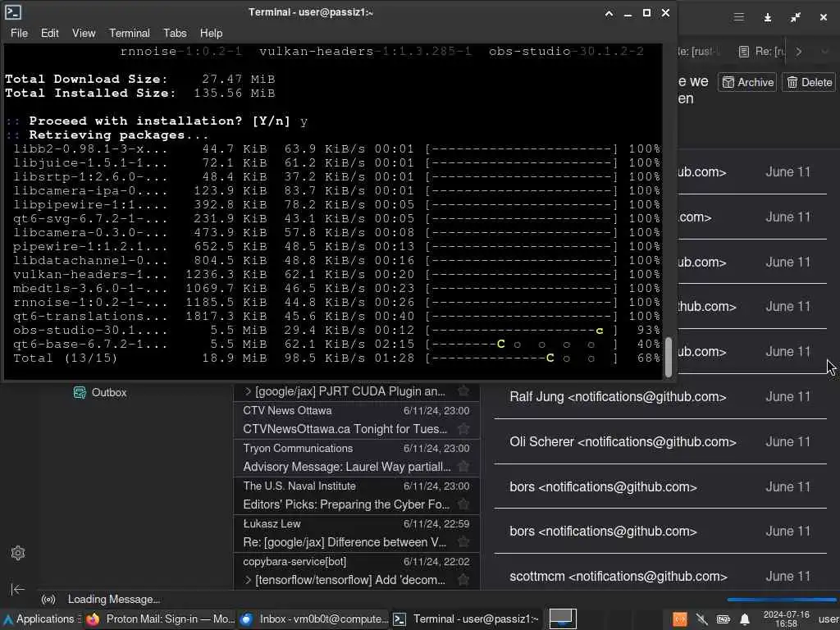Image resolution: width=840 pixels, height=630 pixels.
Task: Click the muted microphone tray icon
Action: tap(701, 619)
